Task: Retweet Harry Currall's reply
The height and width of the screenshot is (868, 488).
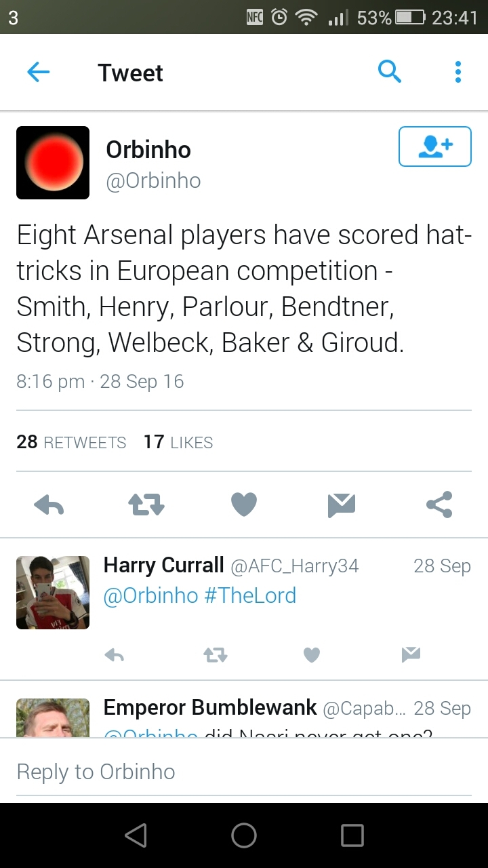Action: [216, 654]
